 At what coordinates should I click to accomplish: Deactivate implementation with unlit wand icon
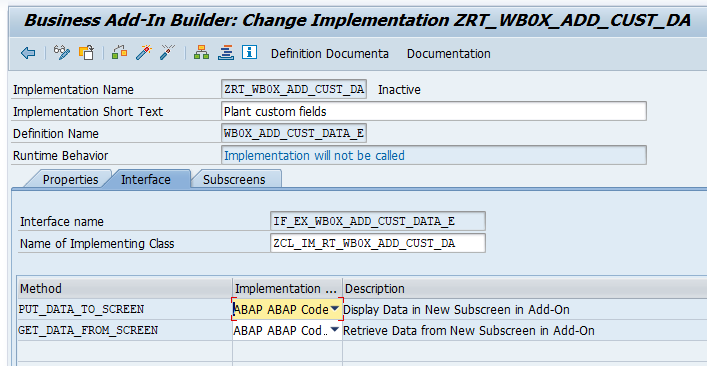[x=167, y=53]
